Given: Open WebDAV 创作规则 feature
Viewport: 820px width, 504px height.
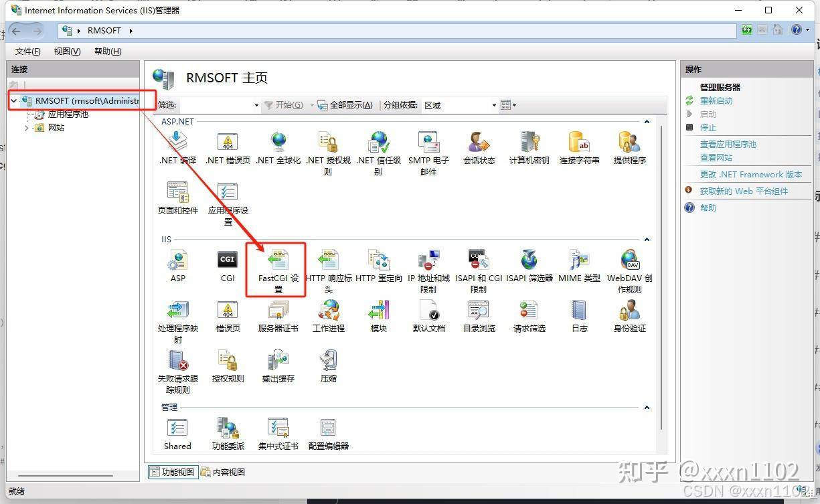Looking at the screenshot, I should click(630, 270).
